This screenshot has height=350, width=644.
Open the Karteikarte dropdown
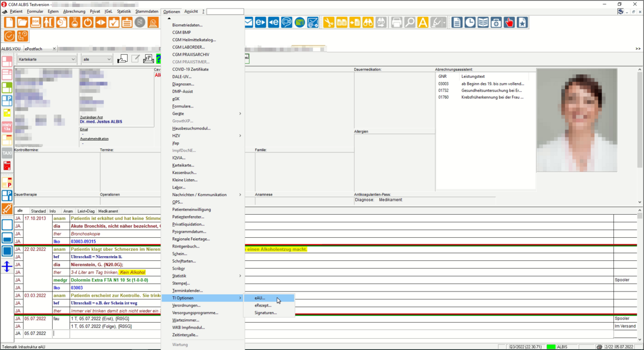[47, 59]
